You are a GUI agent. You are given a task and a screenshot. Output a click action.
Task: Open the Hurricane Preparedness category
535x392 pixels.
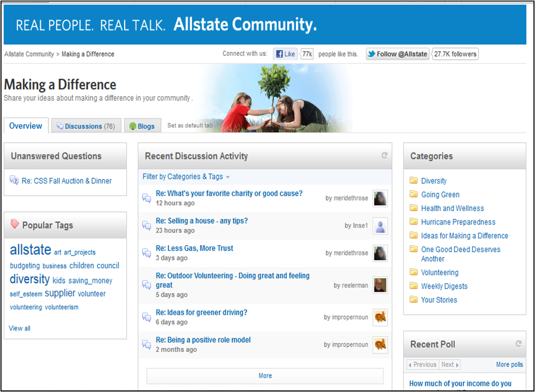point(458,222)
